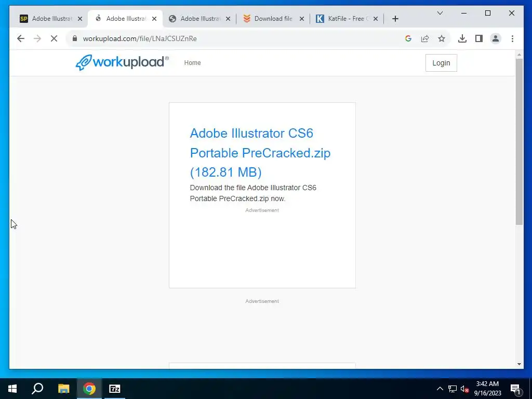Switch to the first SP Adobe Illustrator tab
Image resolution: width=532 pixels, height=399 pixels.
pos(51,19)
